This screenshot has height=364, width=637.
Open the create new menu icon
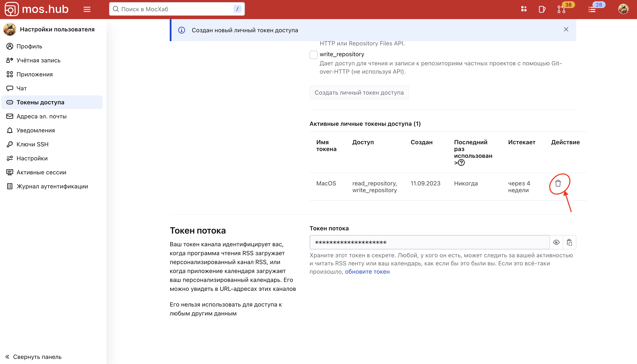524,9
